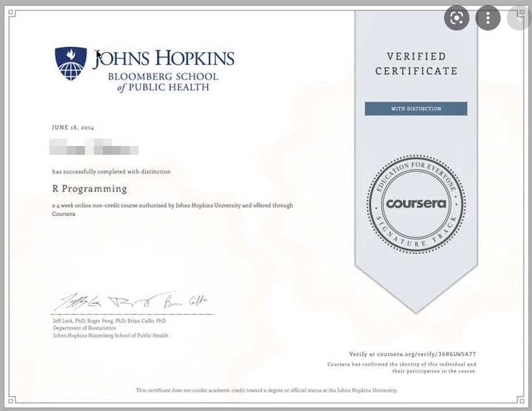The image size is (532, 411).
Task: Click the instructor signatures
Action: click(132, 301)
